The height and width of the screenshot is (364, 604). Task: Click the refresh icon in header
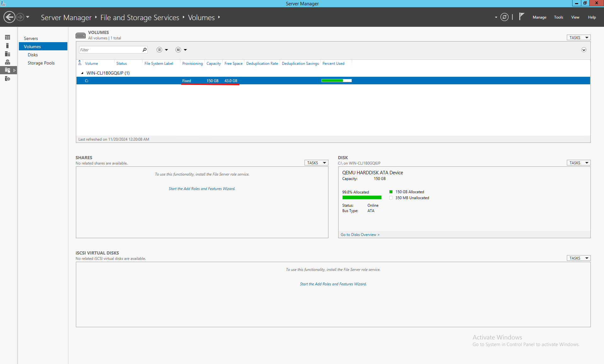click(504, 17)
